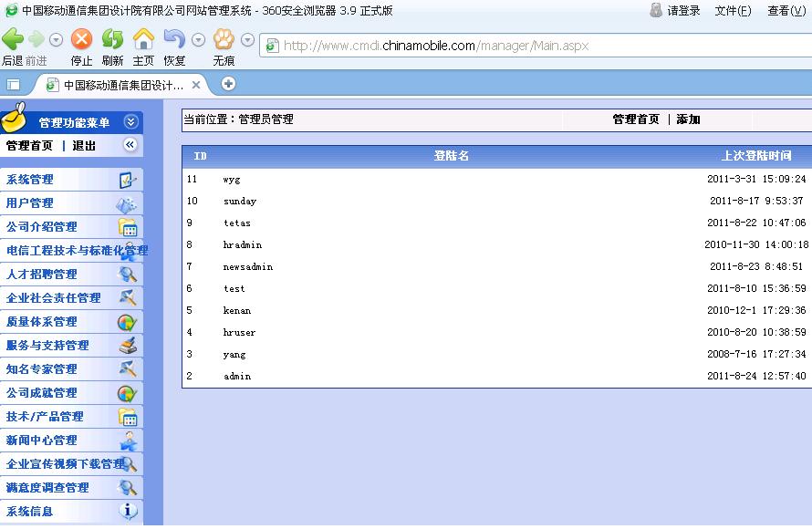Click the 用户管理 icon
This screenshot has width=812, height=529.
pos(126,204)
